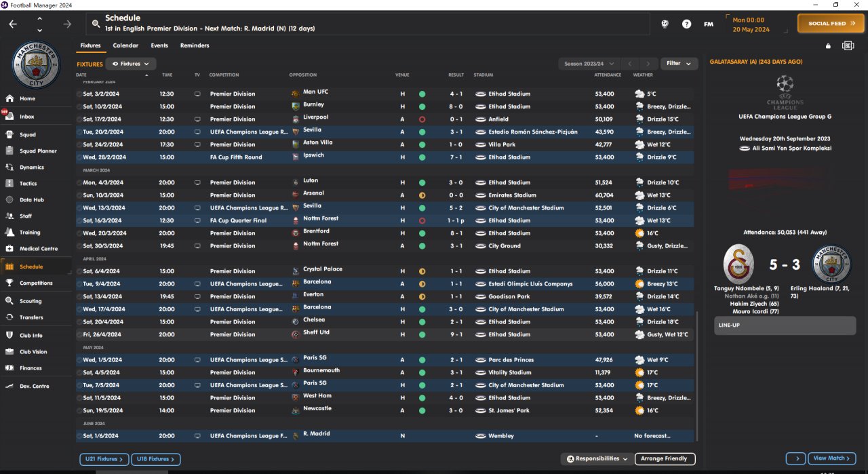Select row circle for Sat, 10/2/2024
Viewport: 868px width, 474px height.
(x=79, y=106)
